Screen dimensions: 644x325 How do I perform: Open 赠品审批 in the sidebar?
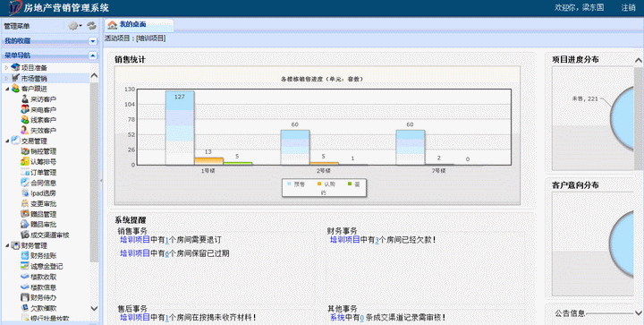(43, 225)
